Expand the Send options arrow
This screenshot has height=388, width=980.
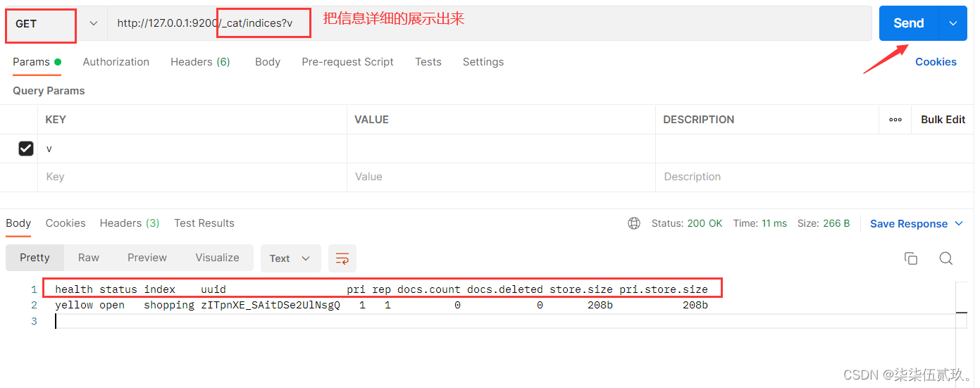[x=953, y=23]
